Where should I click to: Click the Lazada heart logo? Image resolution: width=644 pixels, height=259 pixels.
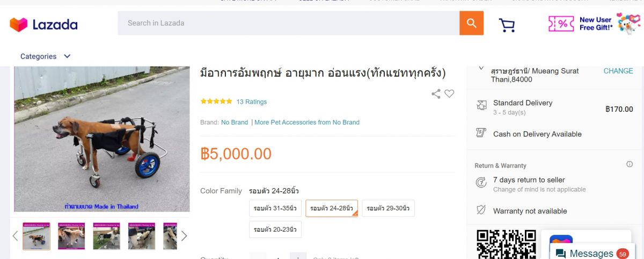[19, 24]
